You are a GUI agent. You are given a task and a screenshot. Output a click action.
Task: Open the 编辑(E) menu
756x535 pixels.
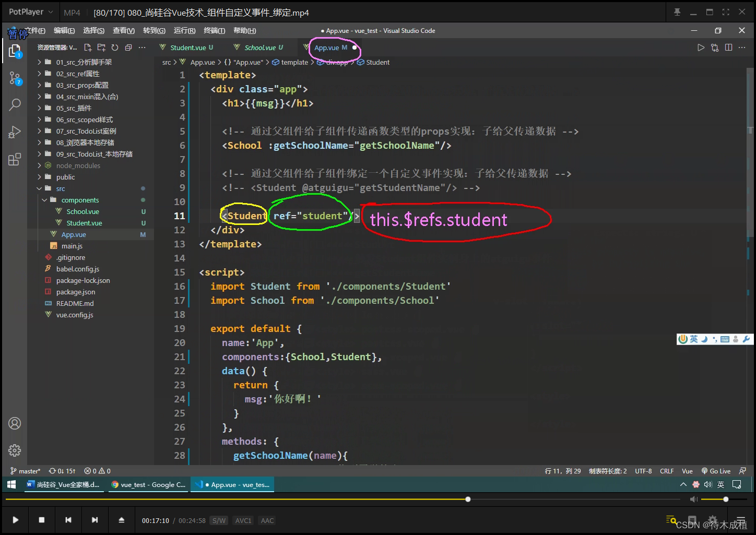(64, 31)
